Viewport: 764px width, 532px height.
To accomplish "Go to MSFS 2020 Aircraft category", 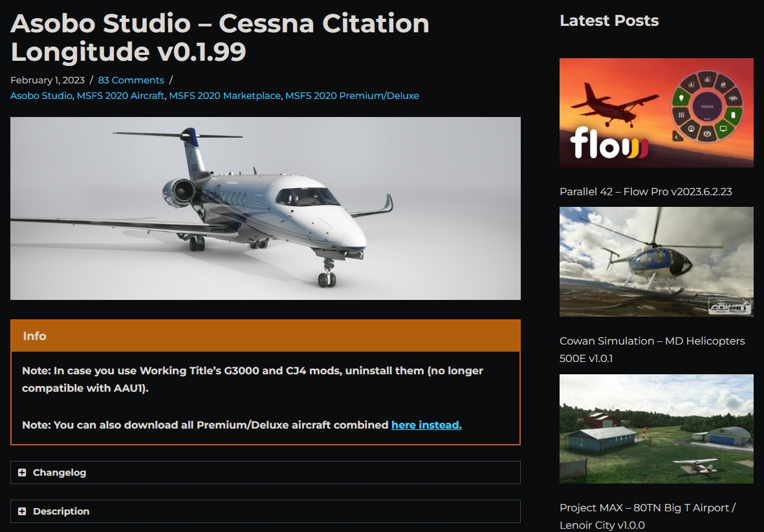I will [120, 96].
